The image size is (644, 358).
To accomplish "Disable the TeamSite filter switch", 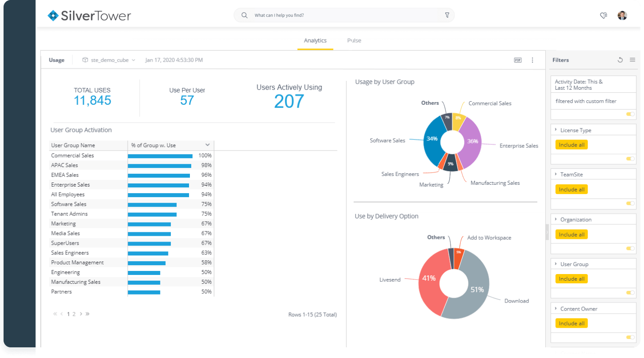I will 630,203.
